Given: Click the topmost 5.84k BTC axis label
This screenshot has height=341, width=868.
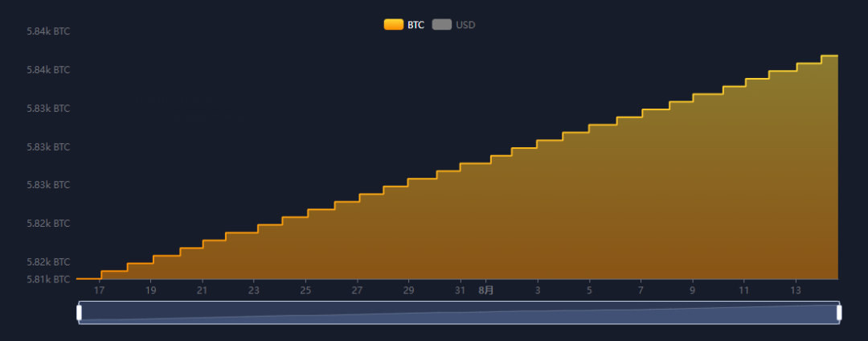Looking at the screenshot, I should (48, 31).
